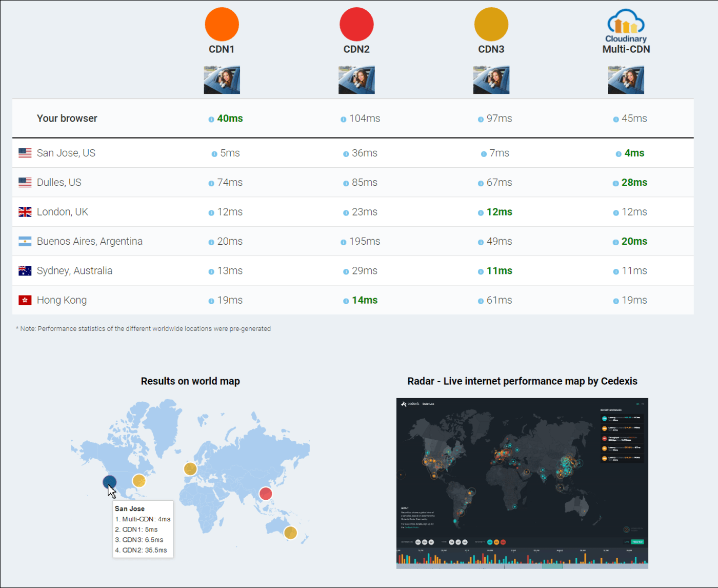Click the US flag beside Dulles
Viewport: 718px width, 588px height.
[x=25, y=182]
